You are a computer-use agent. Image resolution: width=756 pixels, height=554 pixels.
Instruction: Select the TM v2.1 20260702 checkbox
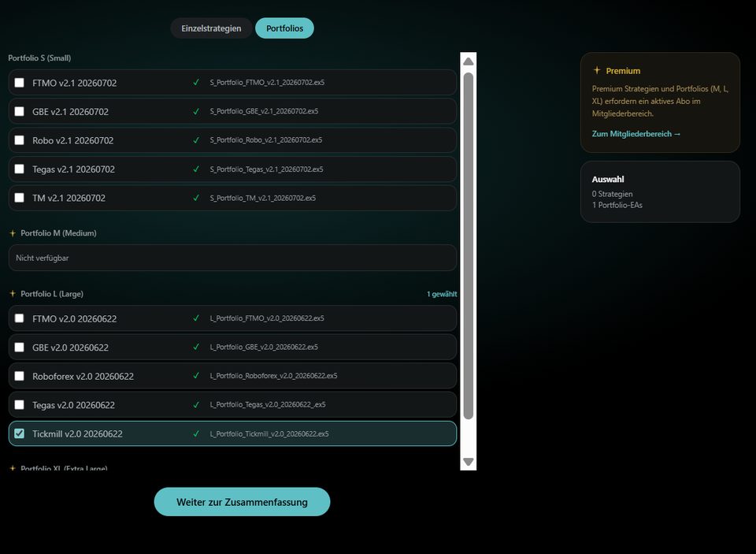pyautogui.click(x=19, y=198)
